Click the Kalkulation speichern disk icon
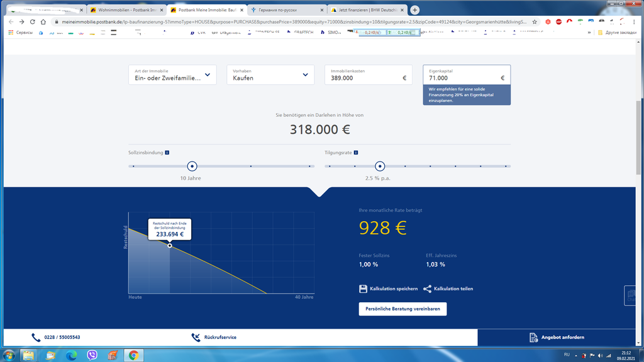Viewport: 644px width, 362px height. [363, 288]
